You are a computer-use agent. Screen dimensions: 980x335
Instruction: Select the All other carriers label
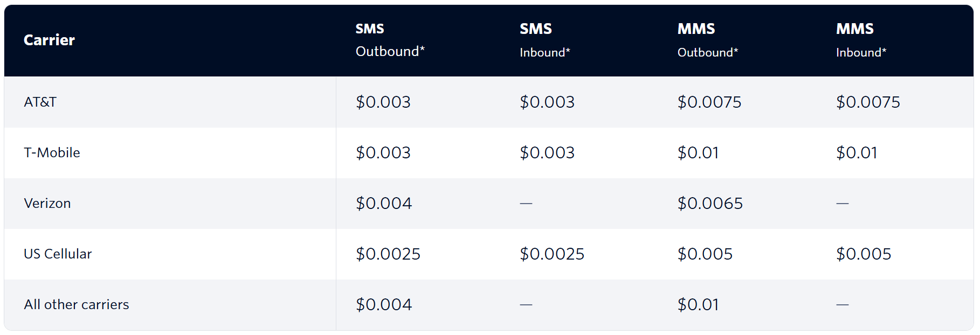[x=77, y=304]
